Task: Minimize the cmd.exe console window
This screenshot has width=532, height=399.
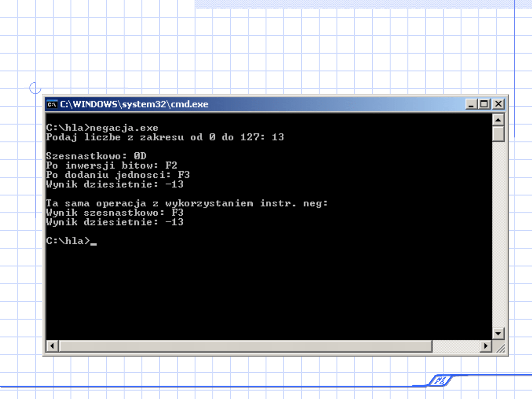Action: [472, 104]
